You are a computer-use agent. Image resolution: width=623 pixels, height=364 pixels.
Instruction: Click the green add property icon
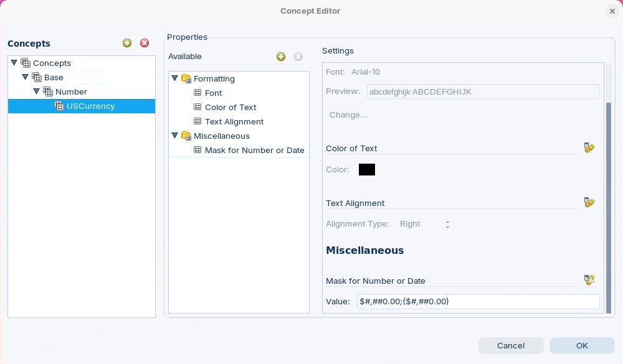point(281,57)
